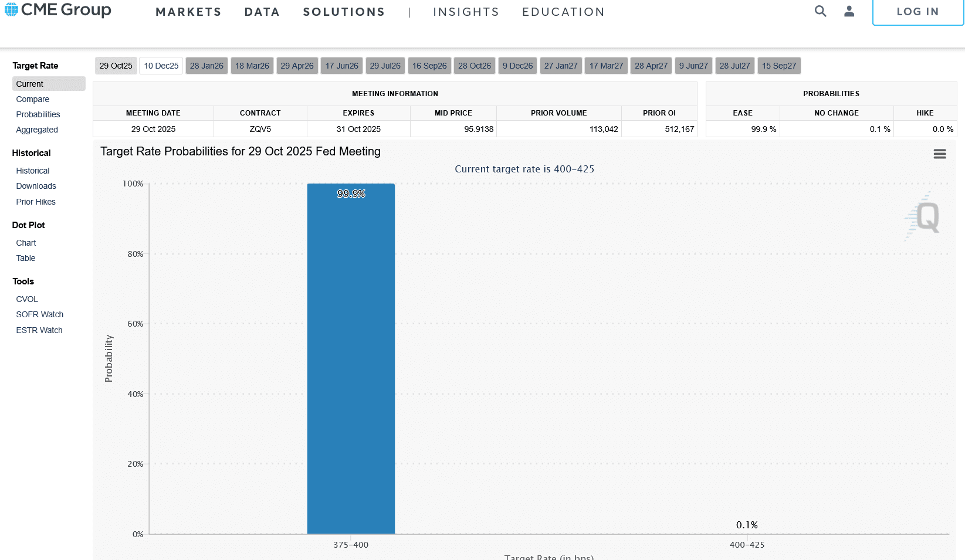Choose the 15 Sep27 meeting tab

click(x=779, y=66)
